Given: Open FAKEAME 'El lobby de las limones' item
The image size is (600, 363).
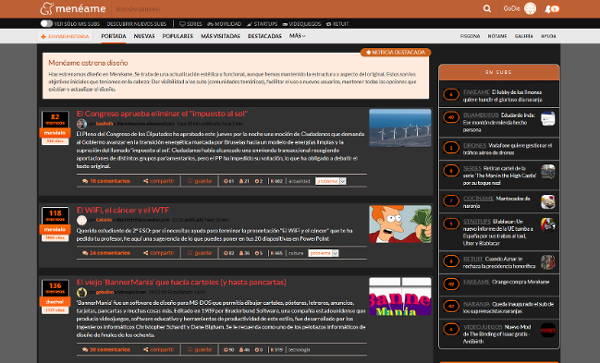Looking at the screenshot, I should tap(502, 96).
